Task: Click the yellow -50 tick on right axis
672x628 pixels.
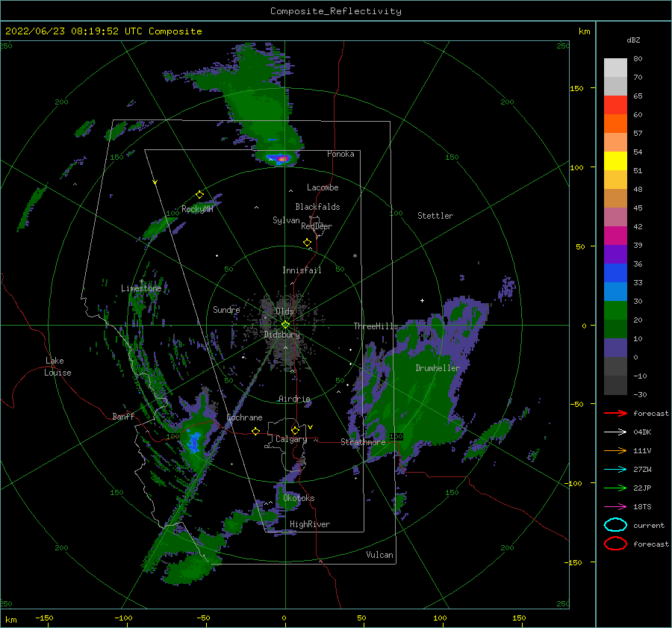Action: tap(576, 404)
